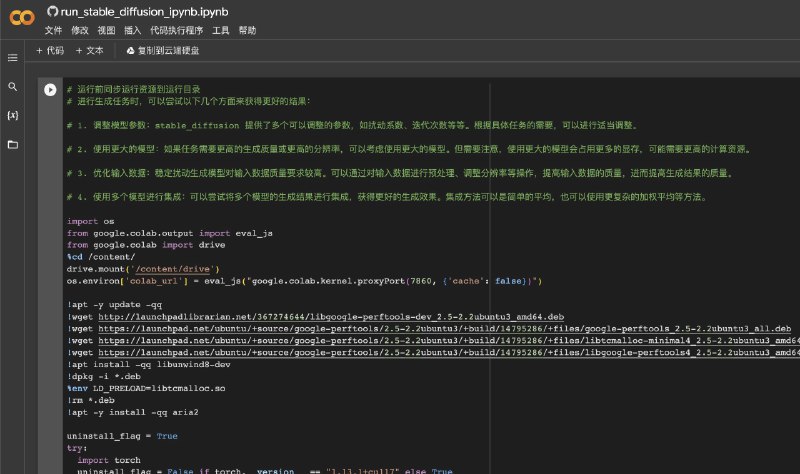Open the google-perftools_2.5-2.2ubuntu3_all.deb link
This screenshot has width=800, height=474.
pos(444,329)
